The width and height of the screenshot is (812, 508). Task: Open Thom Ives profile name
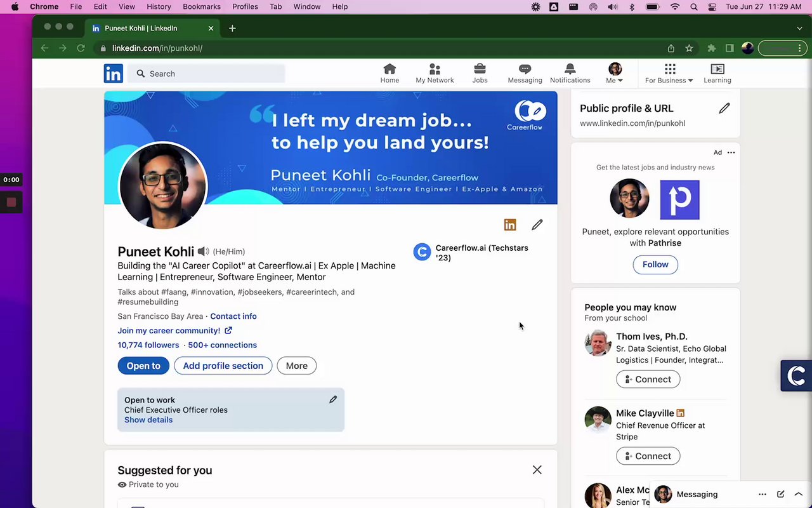click(x=652, y=337)
